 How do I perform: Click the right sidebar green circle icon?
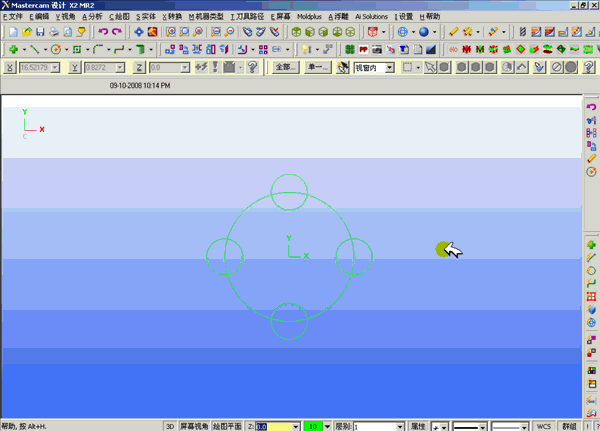pos(591,271)
